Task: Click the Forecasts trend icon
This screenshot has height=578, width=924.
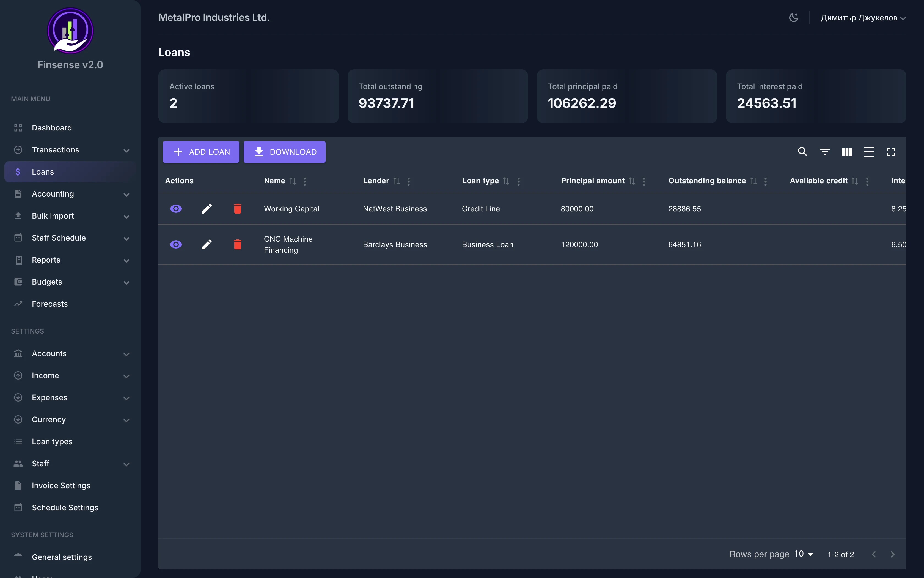Action: (x=18, y=304)
